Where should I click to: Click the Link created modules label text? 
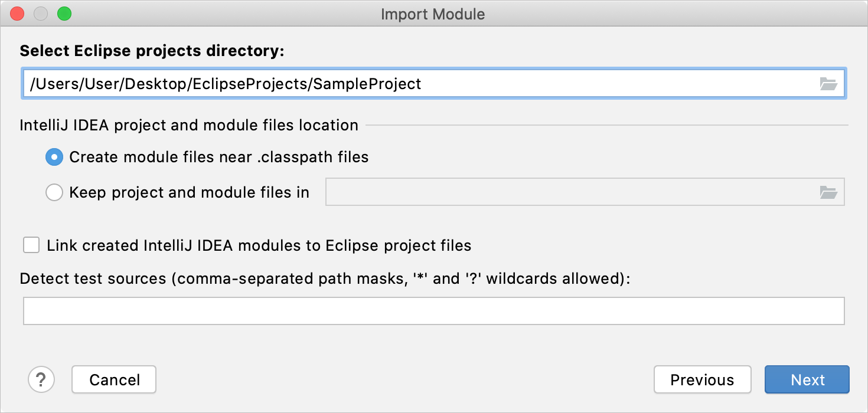259,245
